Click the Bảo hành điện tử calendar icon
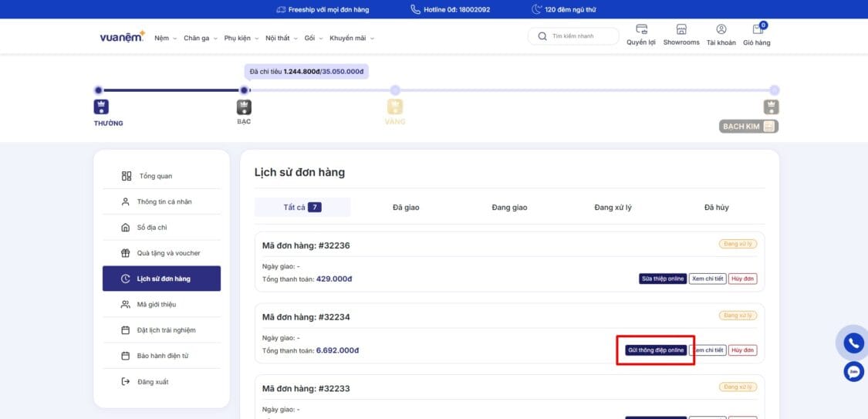868x419 pixels. click(x=126, y=356)
